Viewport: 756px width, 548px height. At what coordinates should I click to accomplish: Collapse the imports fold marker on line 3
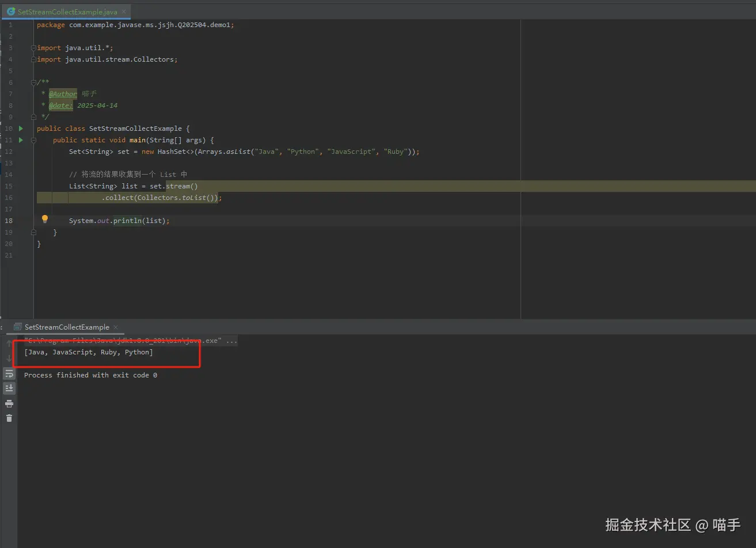click(x=33, y=48)
